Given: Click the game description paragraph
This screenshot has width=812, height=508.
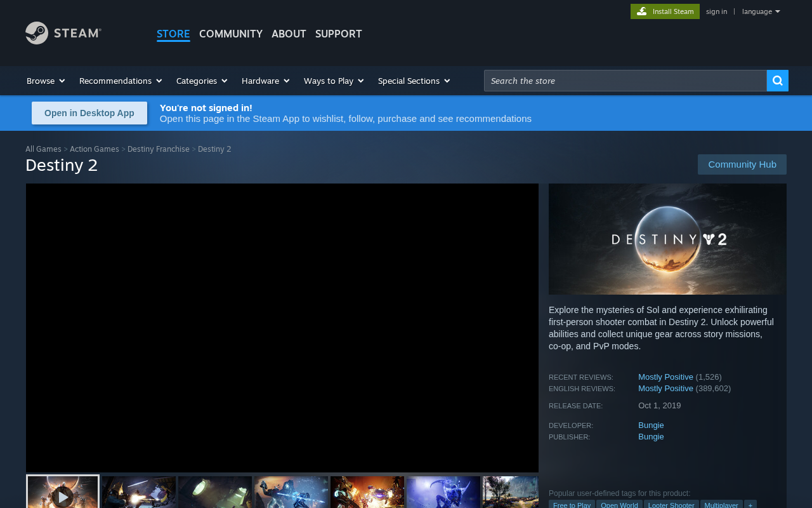Looking at the screenshot, I should point(663,328).
